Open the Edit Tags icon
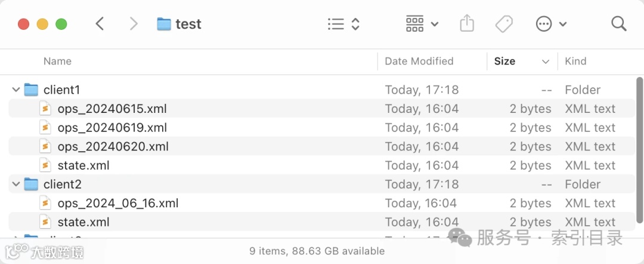This screenshot has width=644, height=264. 504,24
